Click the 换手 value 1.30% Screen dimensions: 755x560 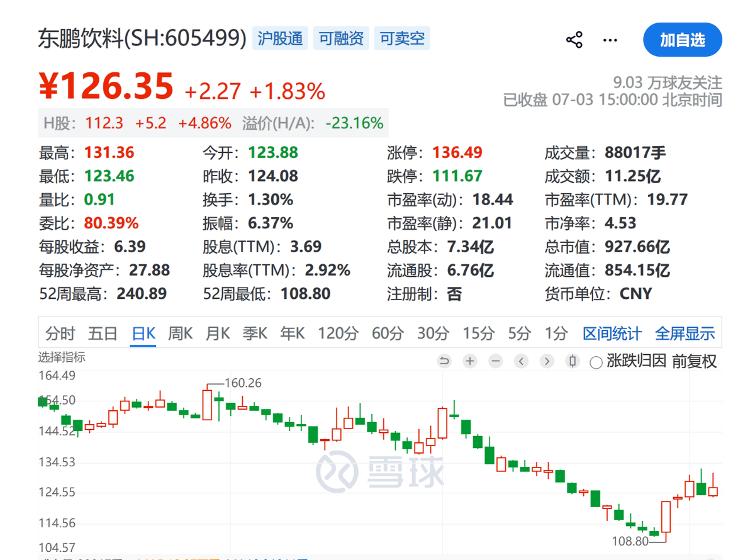coord(271,199)
